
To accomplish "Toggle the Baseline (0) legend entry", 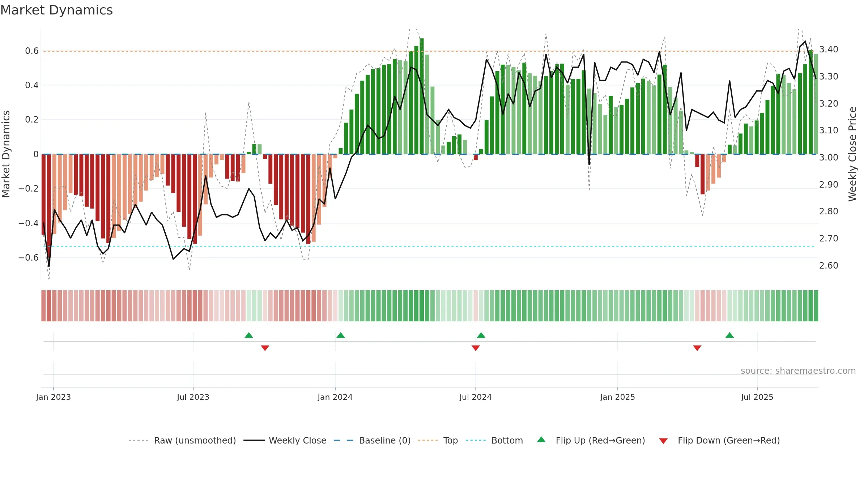I will [x=372, y=440].
